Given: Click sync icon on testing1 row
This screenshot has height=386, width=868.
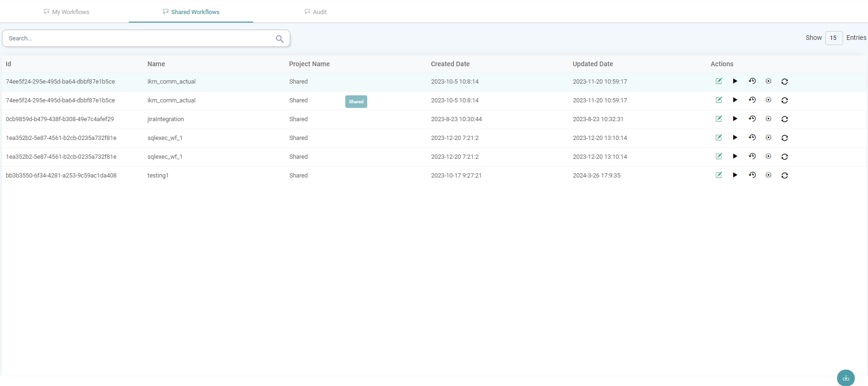Looking at the screenshot, I should point(784,176).
